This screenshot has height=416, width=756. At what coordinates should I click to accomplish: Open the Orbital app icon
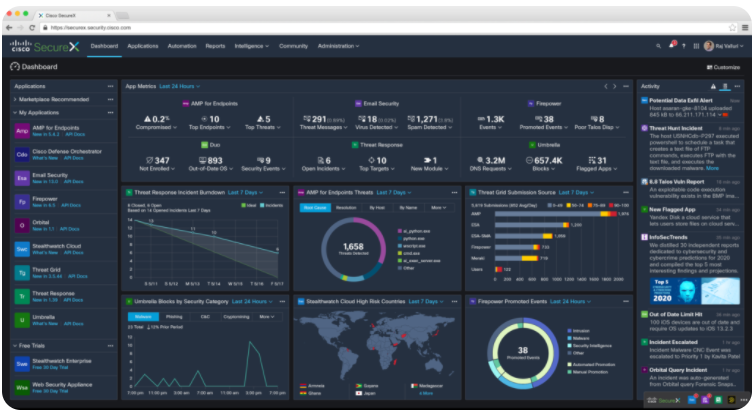tap(22, 225)
